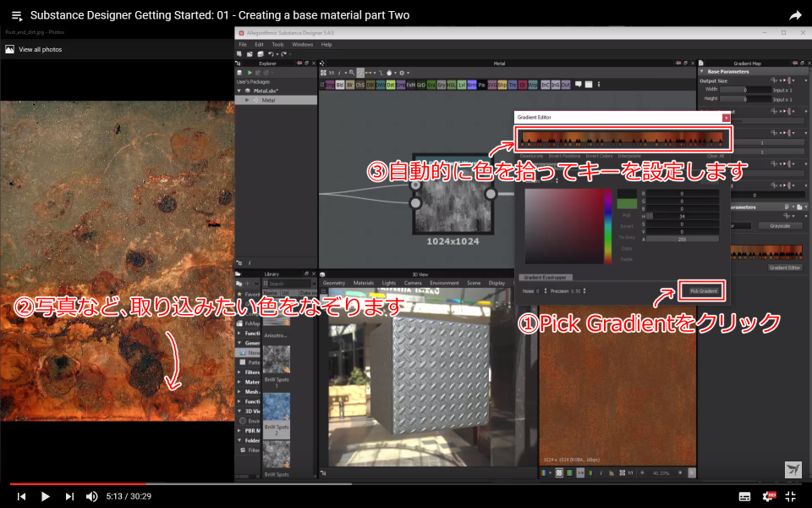Click Invert Colors in Gradient Editor
Viewport: 812px width, 508px height.
click(599, 156)
